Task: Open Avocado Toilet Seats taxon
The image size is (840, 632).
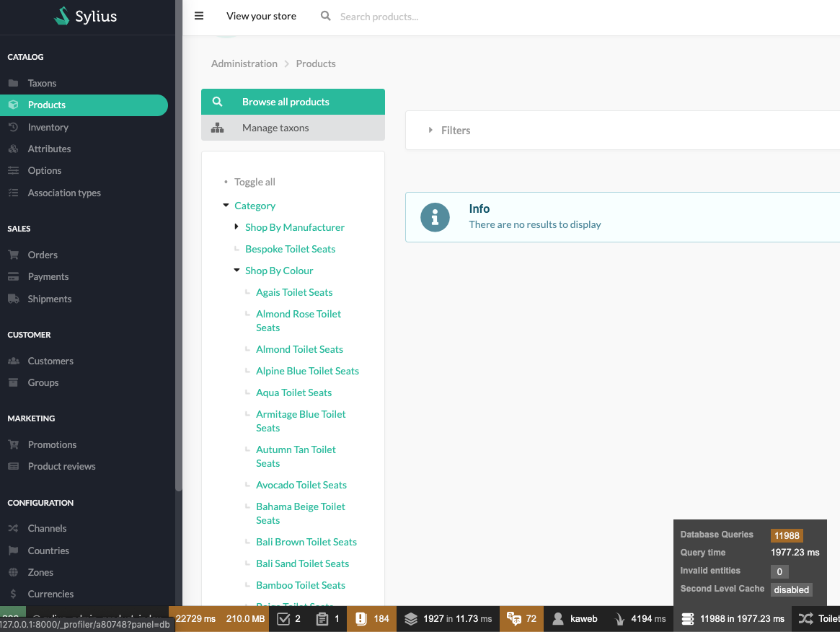Action: pyautogui.click(x=301, y=485)
